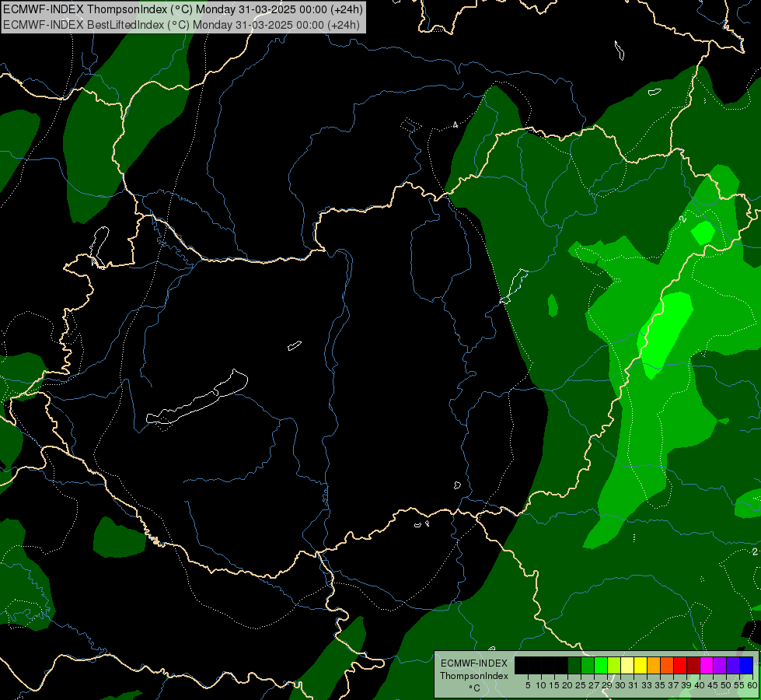The width and height of the screenshot is (761, 700).
Task: Click the legend tick label 27
Action: tap(594, 685)
